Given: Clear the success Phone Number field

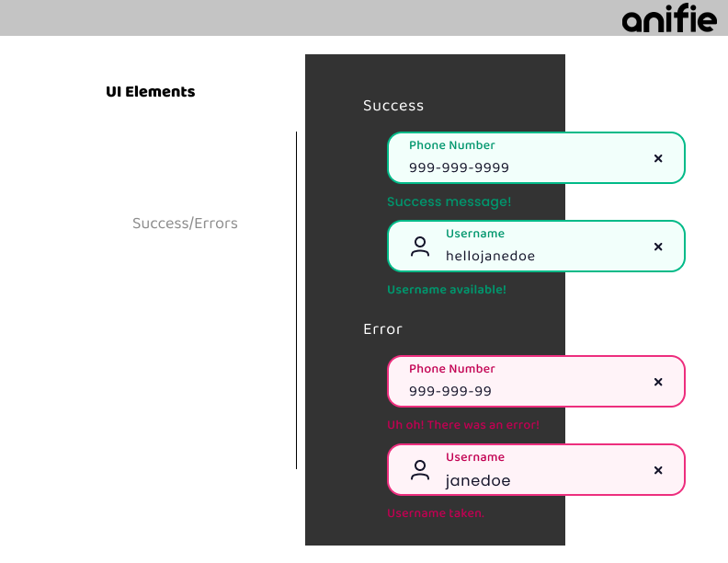Looking at the screenshot, I should pos(658,158).
